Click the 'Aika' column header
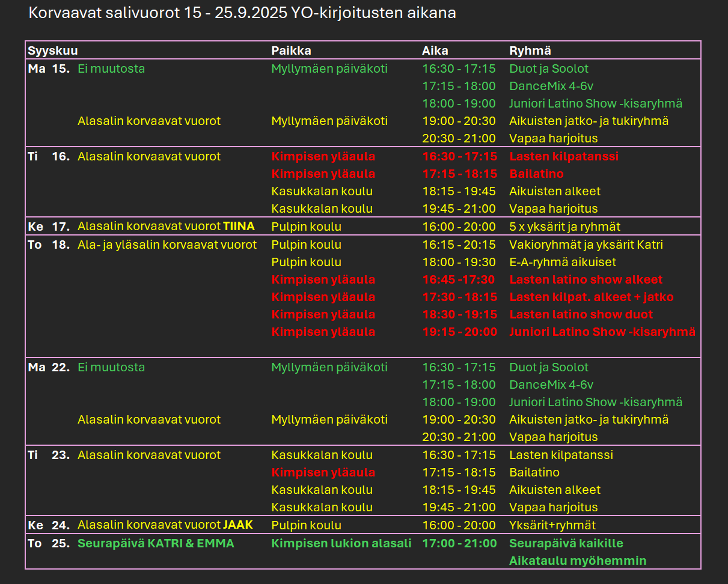 pos(435,51)
